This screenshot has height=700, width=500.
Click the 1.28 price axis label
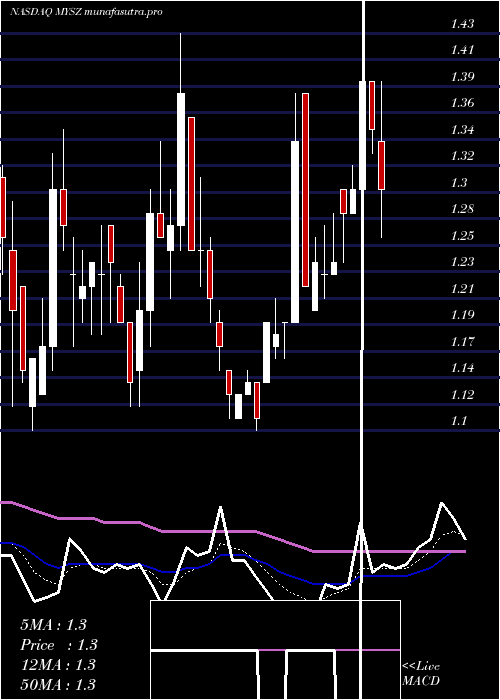pos(462,209)
